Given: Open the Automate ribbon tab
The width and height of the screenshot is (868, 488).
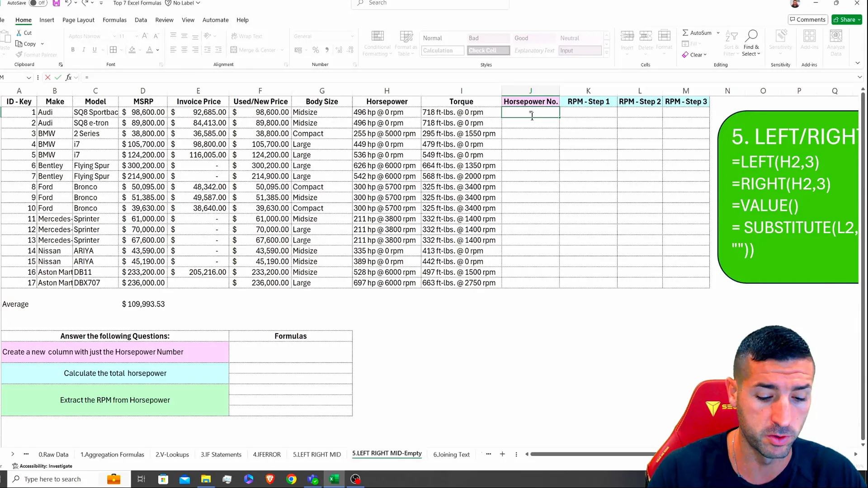Looking at the screenshot, I should 215,20.
